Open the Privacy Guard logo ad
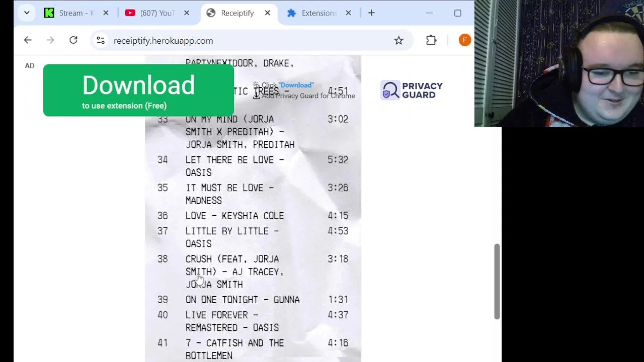This screenshot has height=362, width=644. click(x=412, y=90)
